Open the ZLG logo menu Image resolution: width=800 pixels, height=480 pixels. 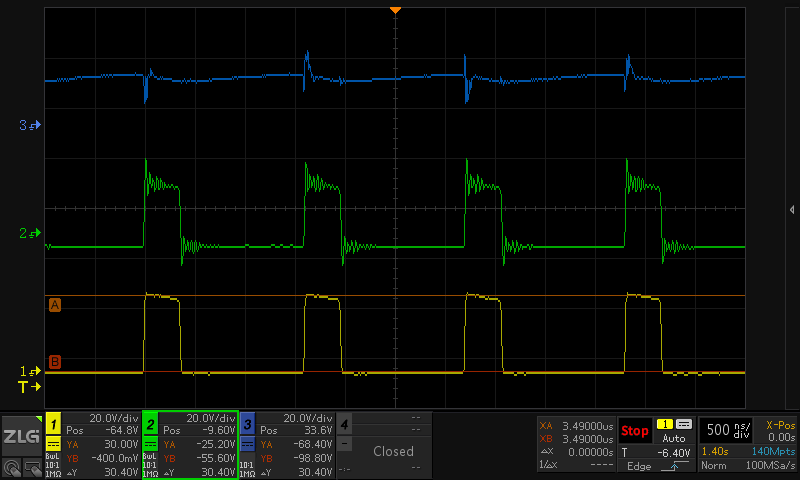click(x=21, y=436)
